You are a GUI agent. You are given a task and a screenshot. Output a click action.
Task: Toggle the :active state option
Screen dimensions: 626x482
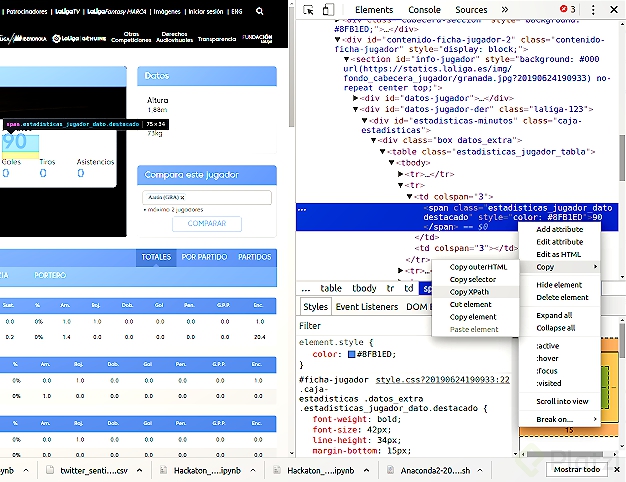click(x=548, y=345)
